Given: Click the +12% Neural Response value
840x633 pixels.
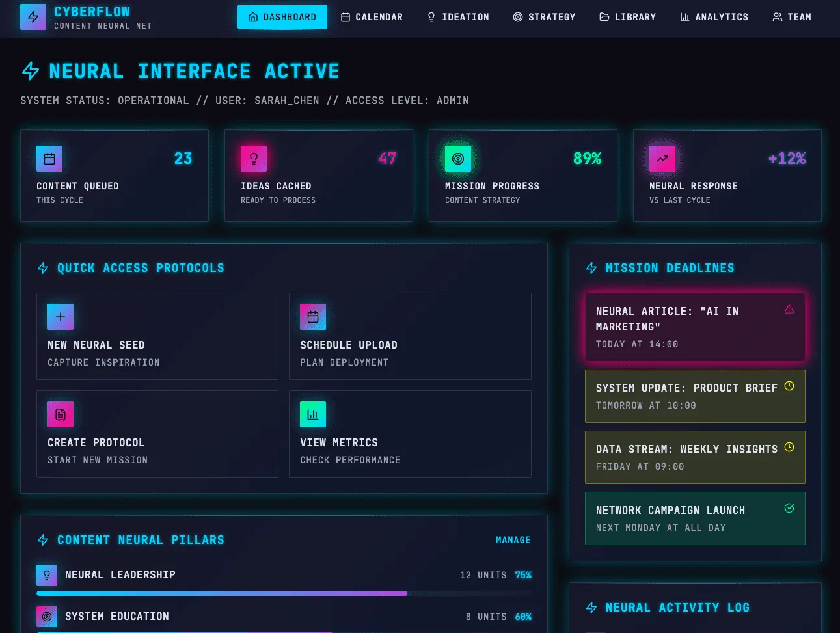Looking at the screenshot, I should [787, 159].
